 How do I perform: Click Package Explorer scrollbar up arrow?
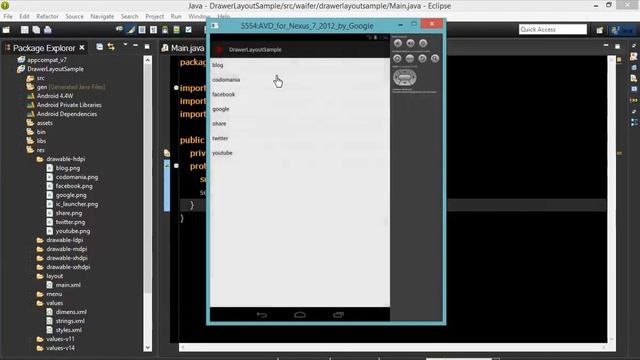148,60
